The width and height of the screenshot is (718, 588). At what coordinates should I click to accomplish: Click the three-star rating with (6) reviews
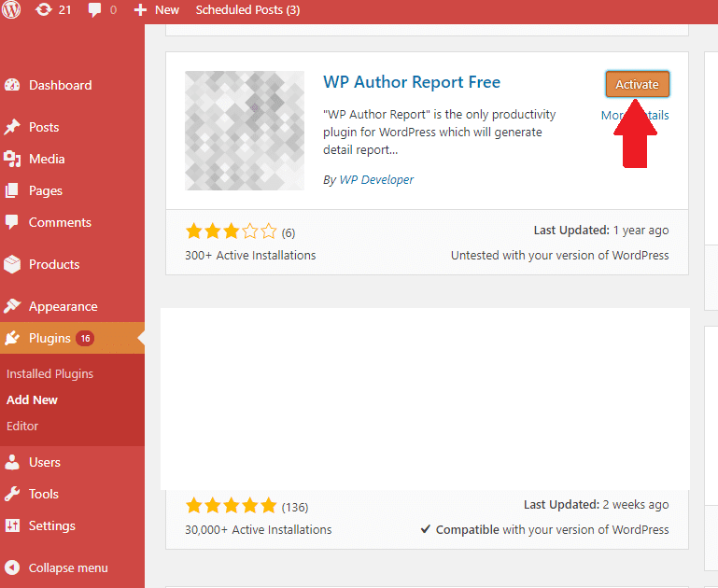[x=240, y=232]
